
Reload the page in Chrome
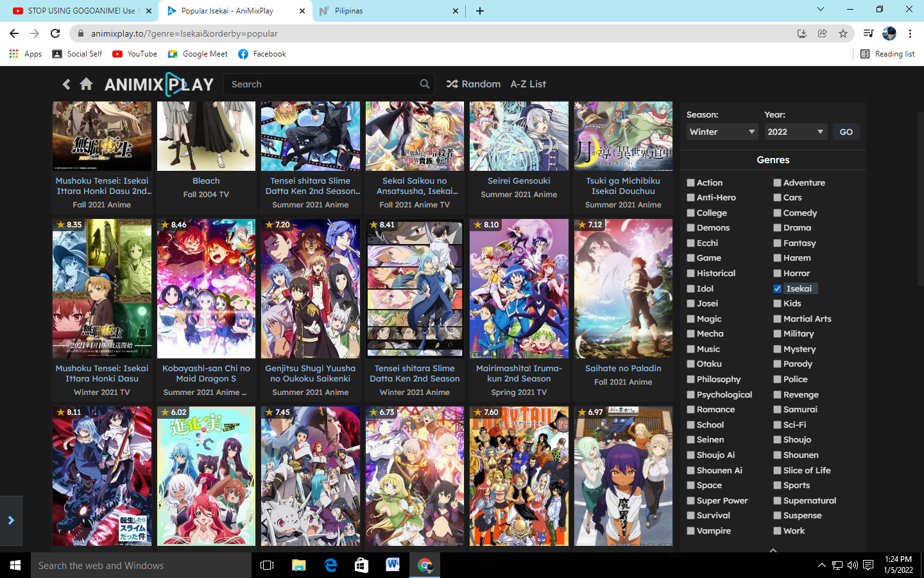[x=55, y=33]
